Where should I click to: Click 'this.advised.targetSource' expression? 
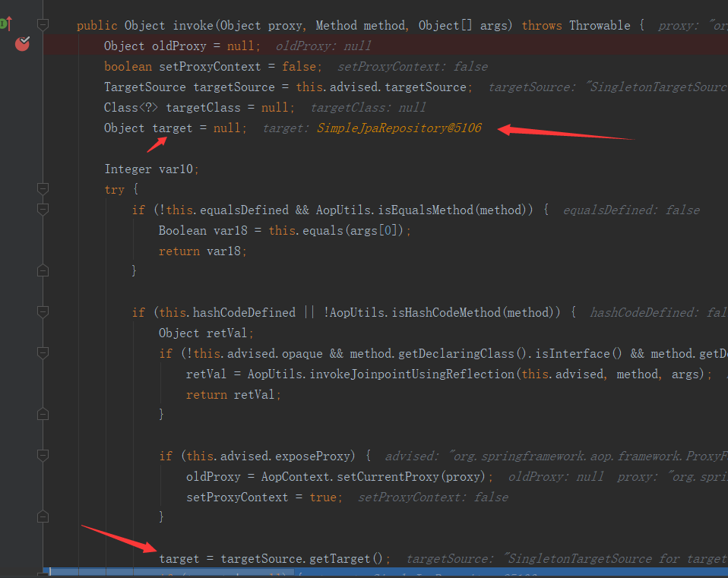coord(381,87)
